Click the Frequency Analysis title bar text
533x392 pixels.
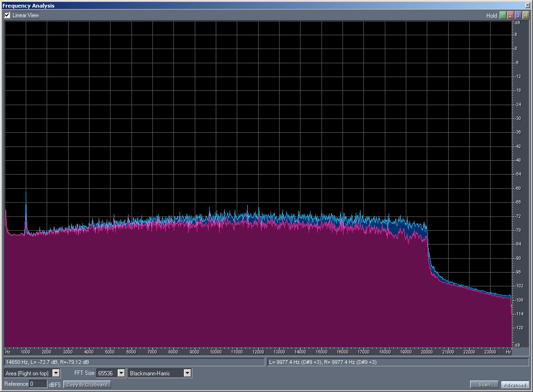click(x=29, y=6)
